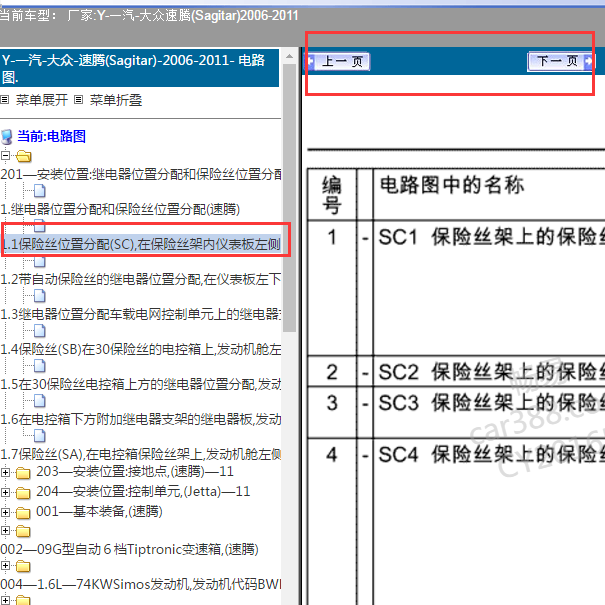Click the left panel title Y-一汽-大众-速腾 电路图
Viewport: 605px width, 605px height.
(139, 68)
